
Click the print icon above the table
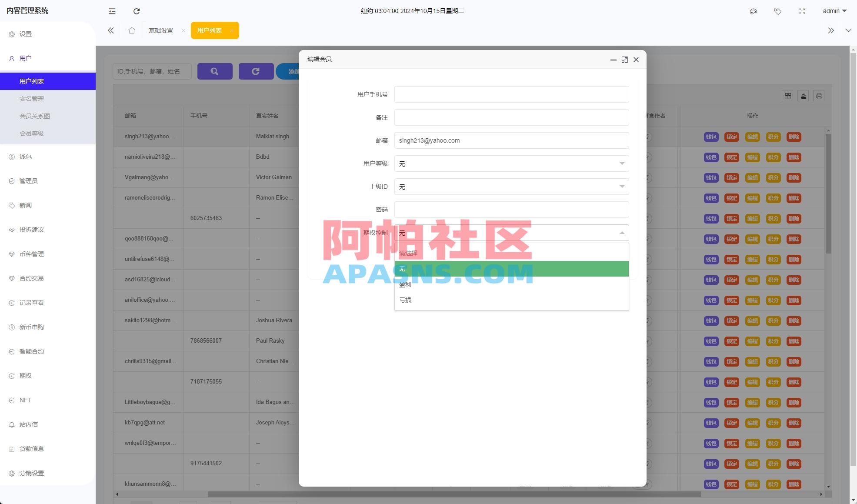[x=819, y=96]
